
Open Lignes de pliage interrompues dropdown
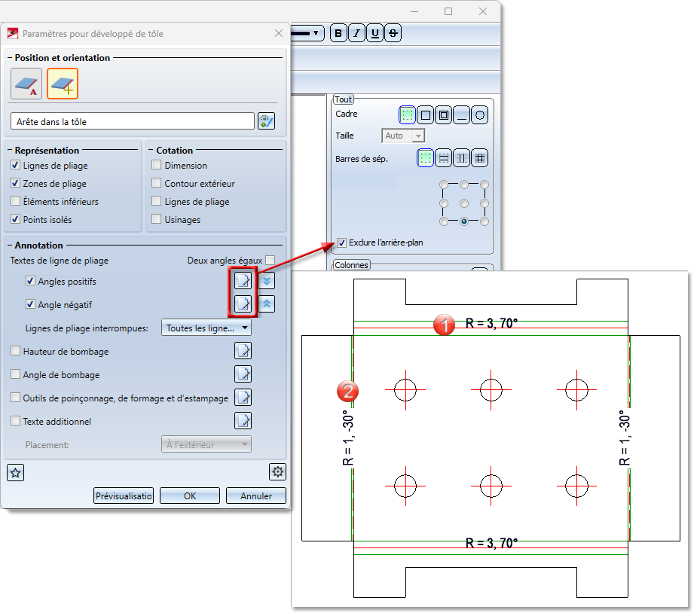tap(206, 328)
